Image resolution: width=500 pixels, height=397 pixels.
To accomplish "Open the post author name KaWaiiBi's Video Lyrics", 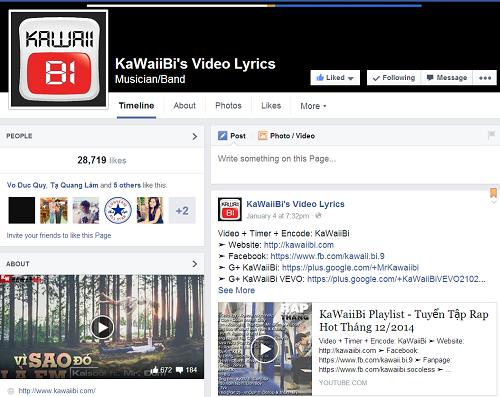I will (x=295, y=204).
